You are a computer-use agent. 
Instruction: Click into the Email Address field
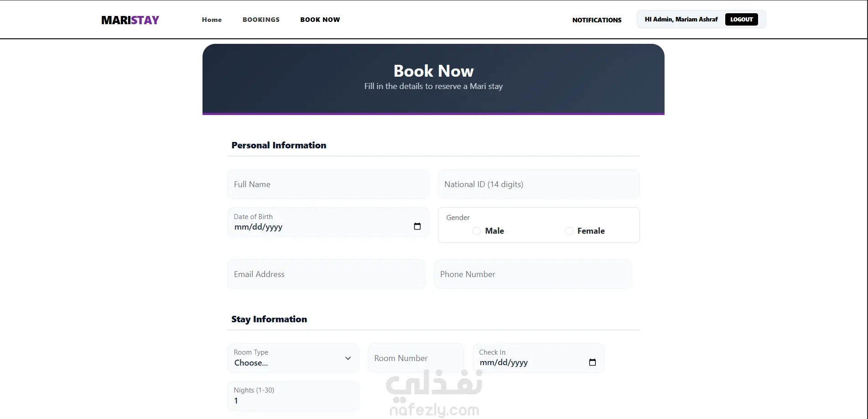click(326, 274)
